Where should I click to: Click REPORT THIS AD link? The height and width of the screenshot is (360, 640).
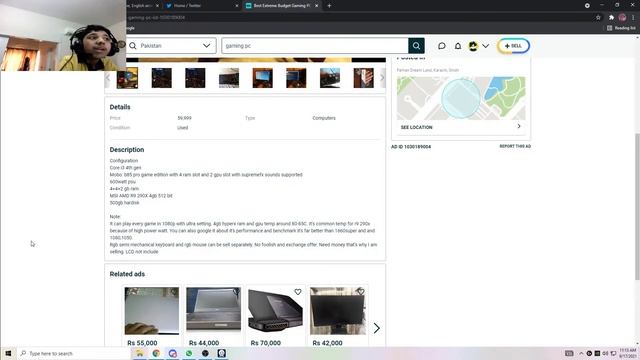(x=515, y=146)
